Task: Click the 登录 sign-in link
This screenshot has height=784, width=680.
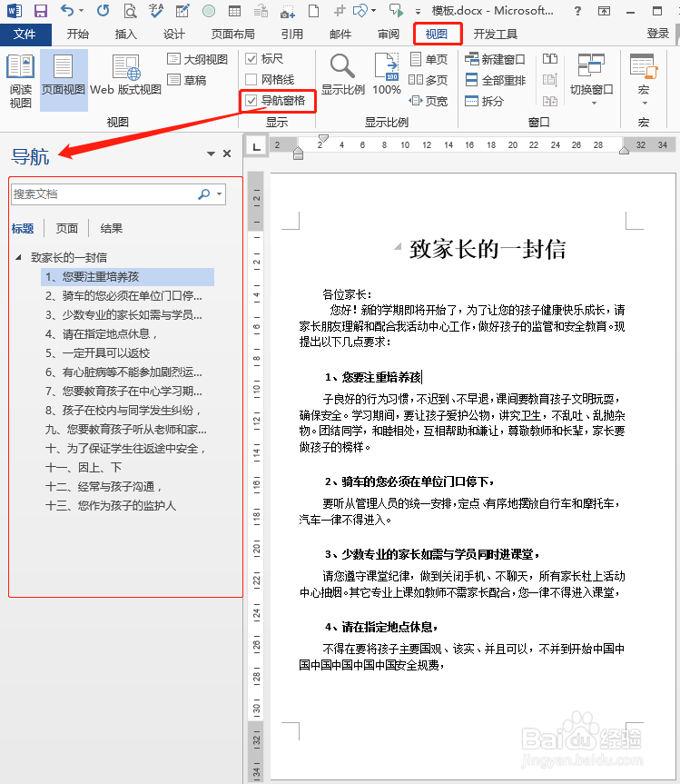Action: tap(657, 34)
